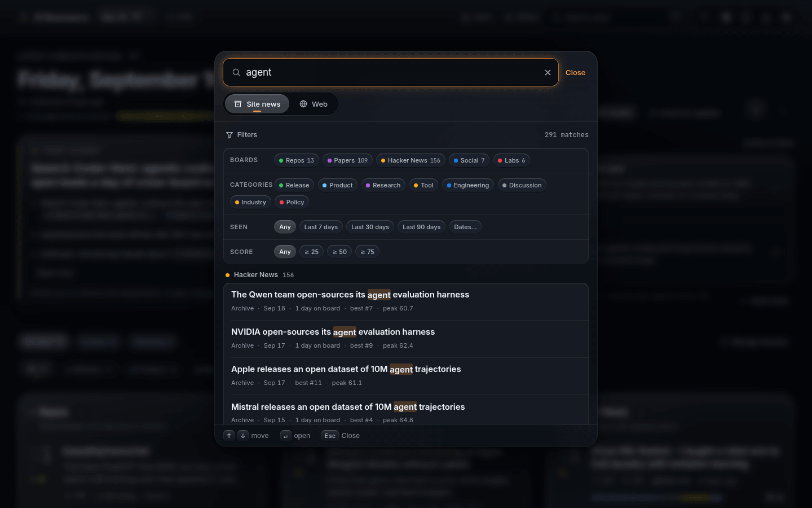Click the down arrow move key hint
The width and height of the screenshot is (812, 508).
tap(243, 436)
